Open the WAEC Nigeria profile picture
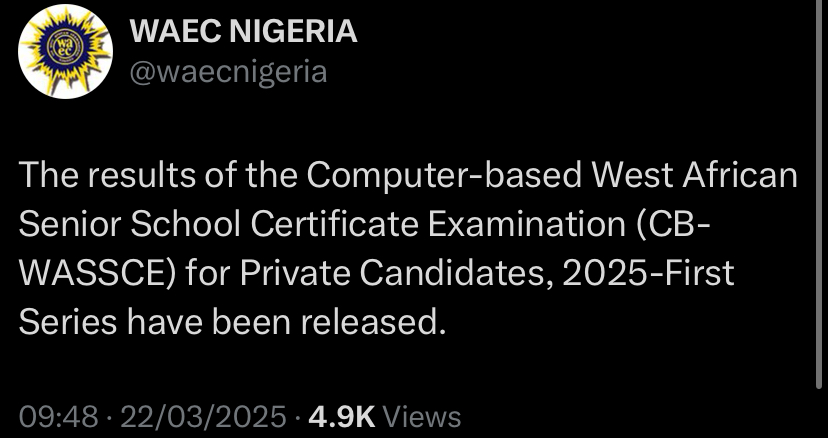 [66, 51]
